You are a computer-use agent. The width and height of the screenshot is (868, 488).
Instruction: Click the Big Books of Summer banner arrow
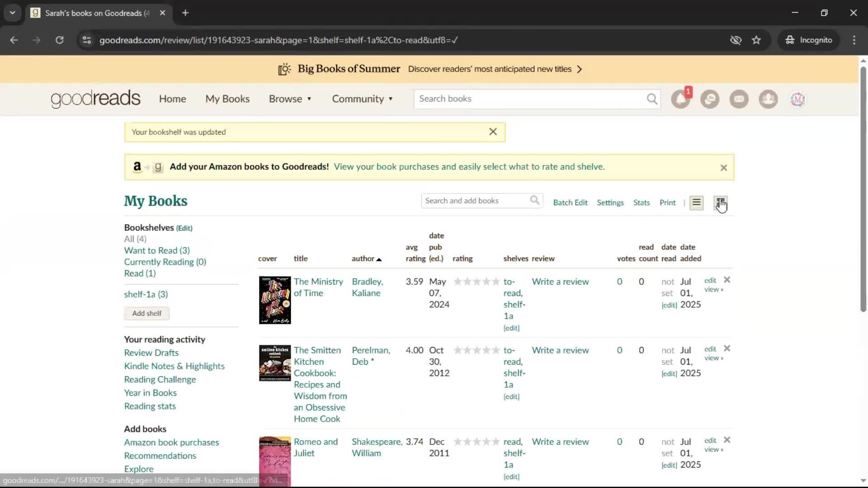tap(580, 69)
